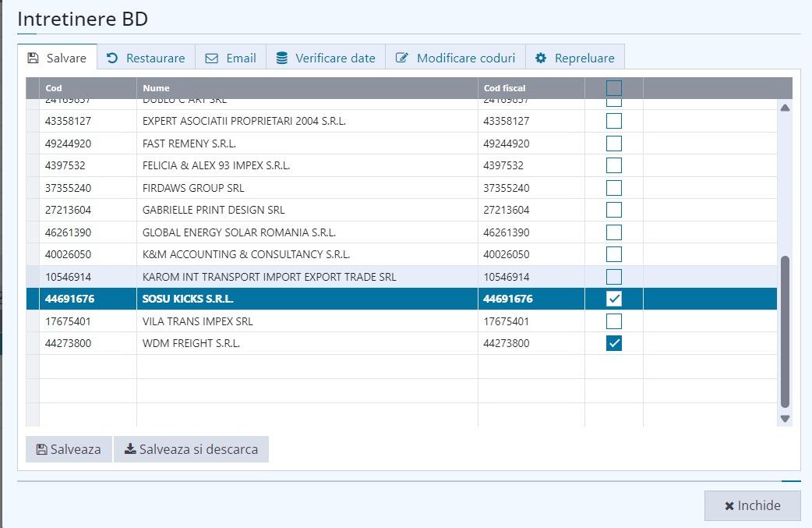Screen dimensions: 812x528
Task: Check the GABRIELLE PRINT DESIGN SRL checkbox
Action: (x=613, y=210)
